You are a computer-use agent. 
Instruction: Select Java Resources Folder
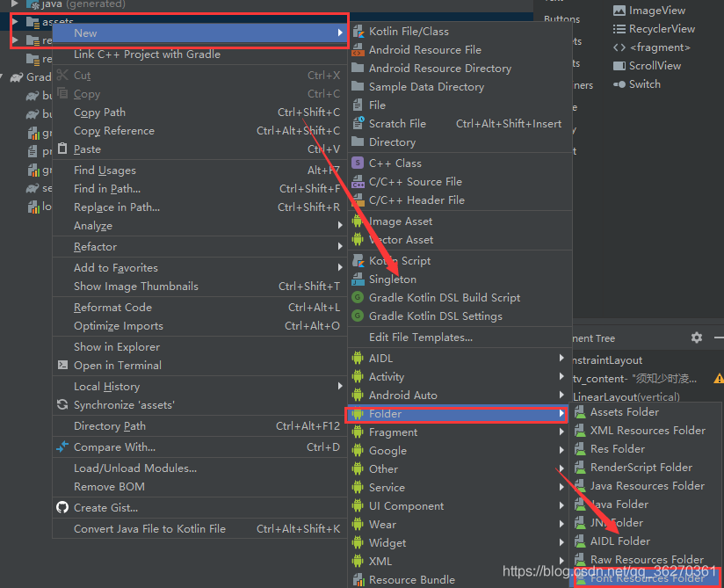click(x=646, y=486)
